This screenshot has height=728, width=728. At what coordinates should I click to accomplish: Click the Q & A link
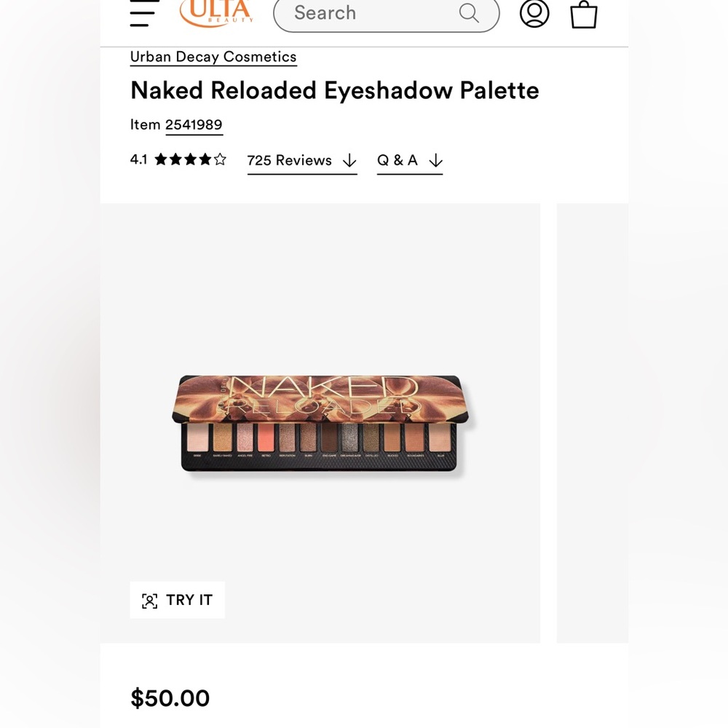pos(397,160)
